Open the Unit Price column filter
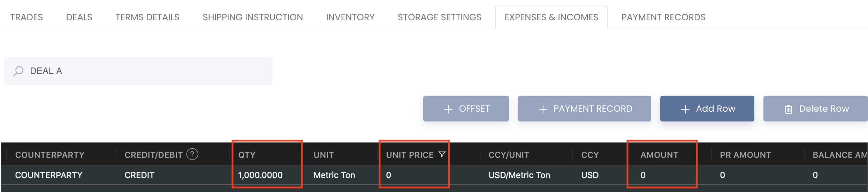868x192 pixels. [x=442, y=154]
